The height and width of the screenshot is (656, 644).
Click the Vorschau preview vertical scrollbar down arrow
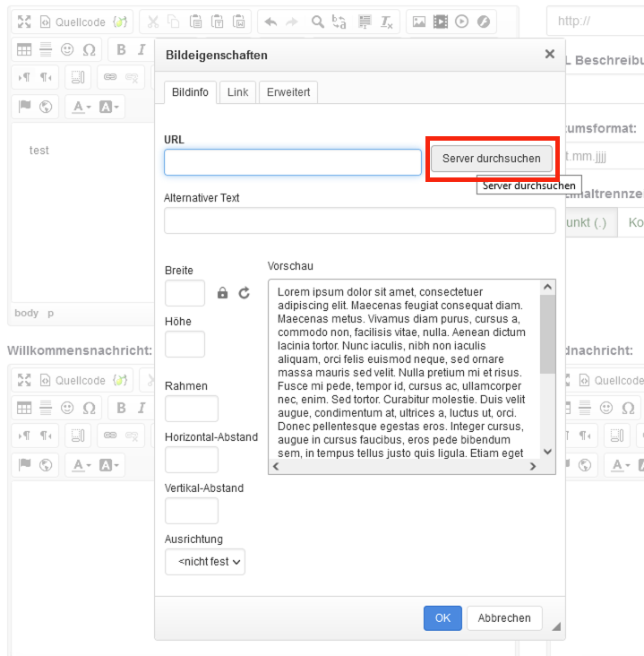[x=547, y=452]
